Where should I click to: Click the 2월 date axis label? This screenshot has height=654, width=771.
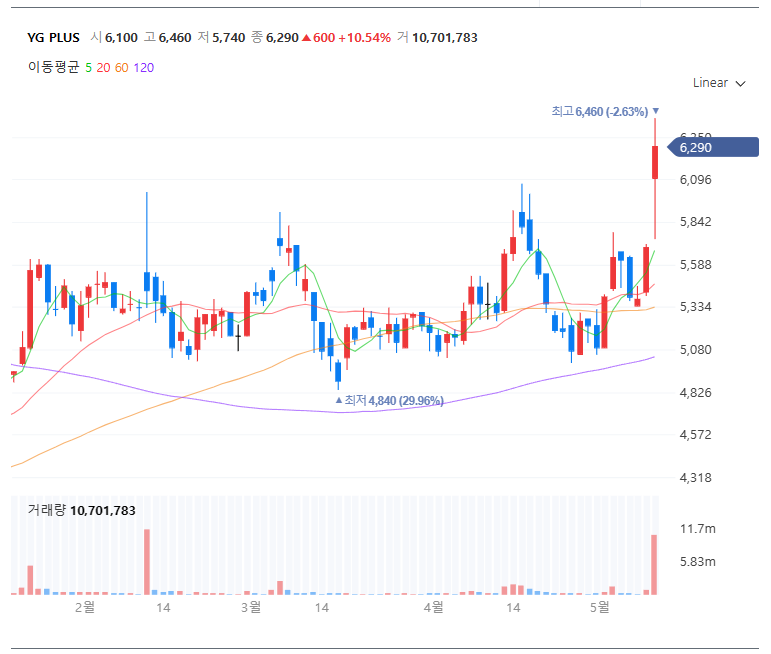tap(85, 607)
